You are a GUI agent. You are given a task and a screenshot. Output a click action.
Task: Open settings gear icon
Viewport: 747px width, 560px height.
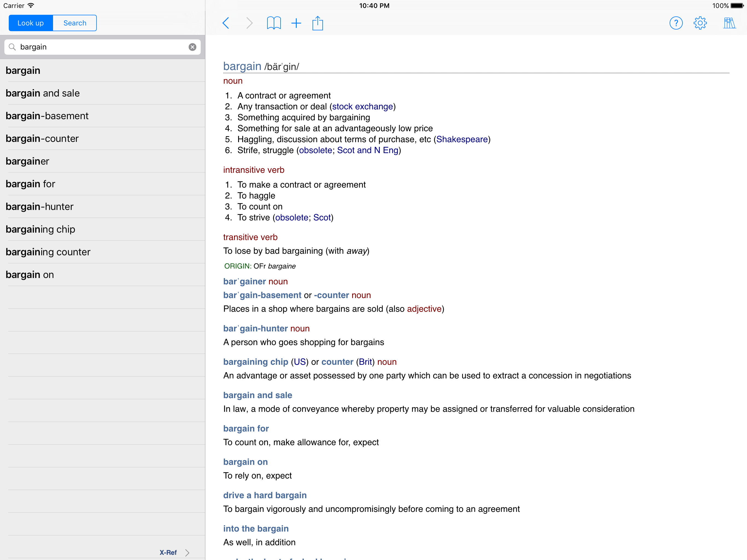(700, 23)
